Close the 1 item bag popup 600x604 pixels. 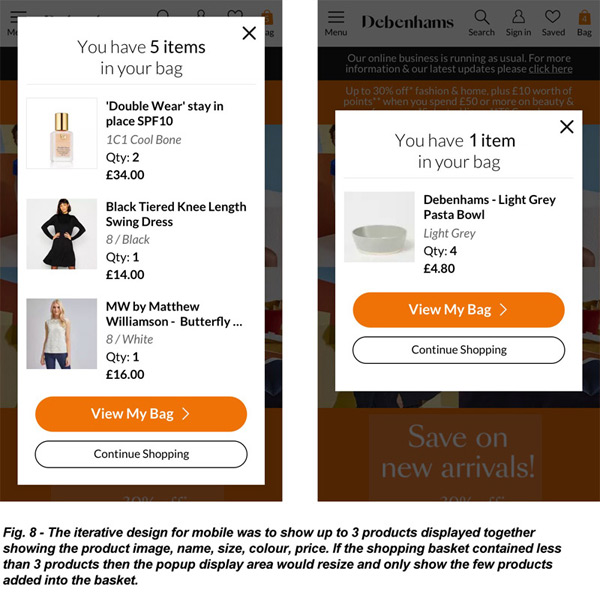pos(567,127)
